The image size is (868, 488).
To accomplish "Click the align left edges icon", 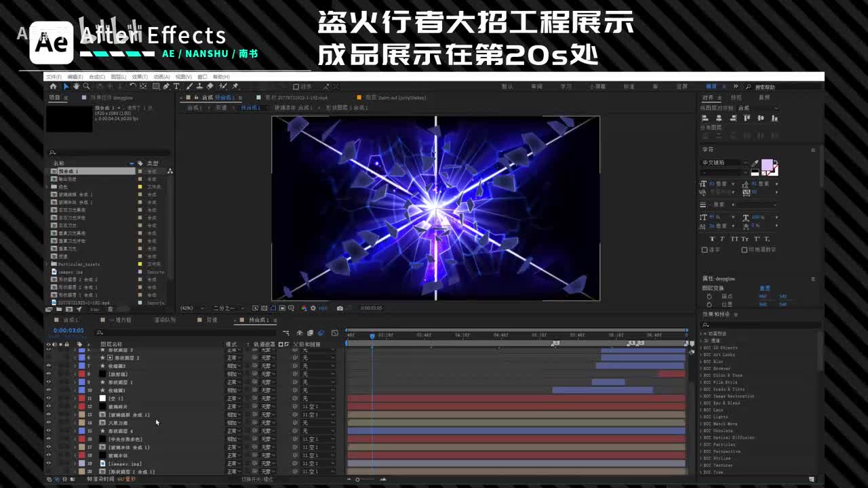I will point(705,118).
